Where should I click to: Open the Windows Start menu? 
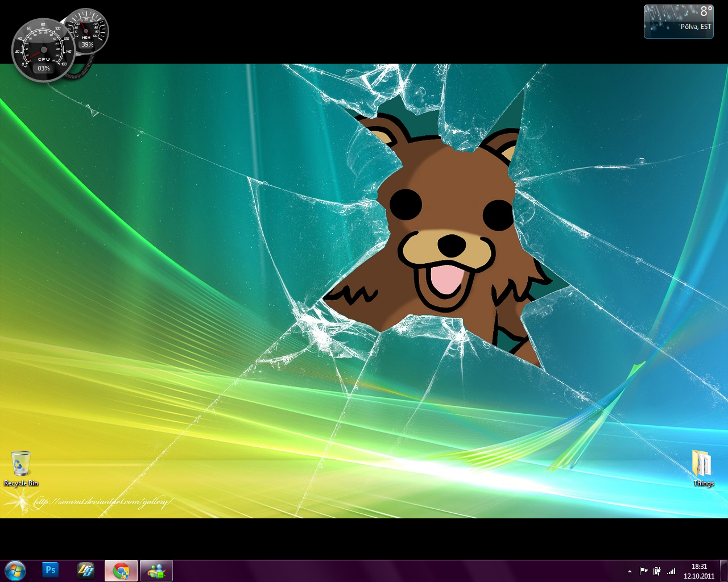pyautogui.click(x=15, y=571)
